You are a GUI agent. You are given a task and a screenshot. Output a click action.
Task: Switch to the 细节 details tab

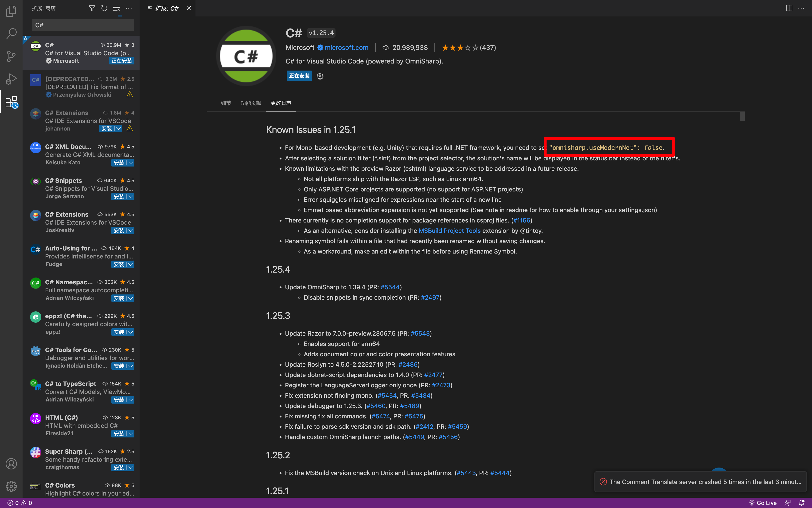226,103
